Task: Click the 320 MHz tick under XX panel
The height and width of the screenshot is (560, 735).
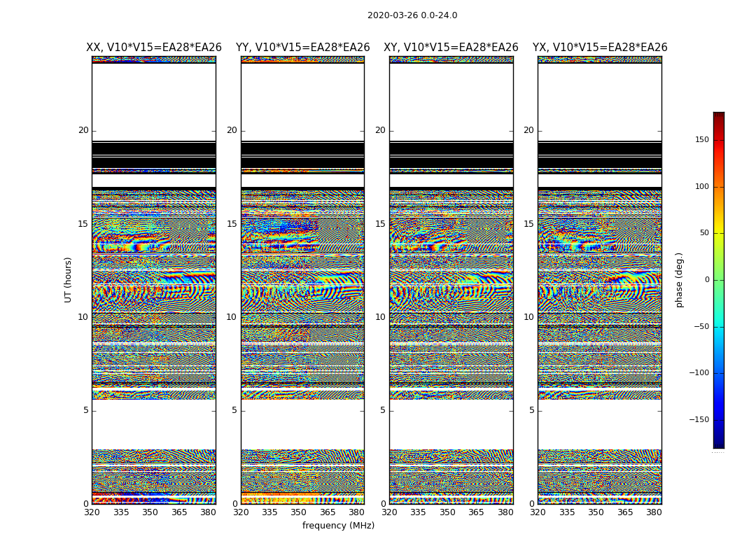Action: [x=92, y=512]
